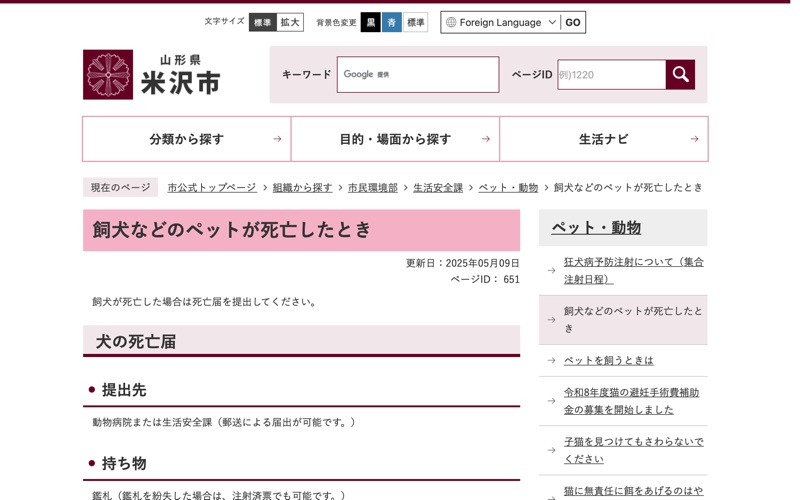The image size is (800, 500).
Task: Click the 文字サイズ label
Action: [224, 21]
